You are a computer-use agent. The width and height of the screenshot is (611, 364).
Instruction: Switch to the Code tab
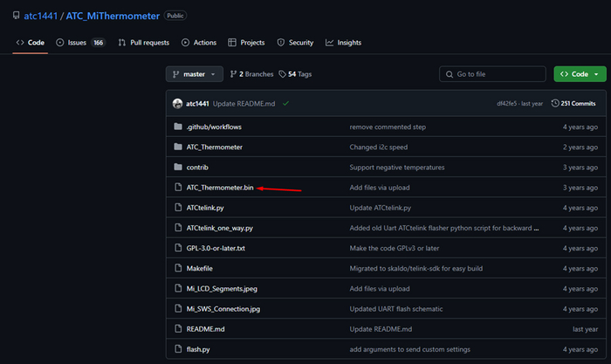coord(31,43)
